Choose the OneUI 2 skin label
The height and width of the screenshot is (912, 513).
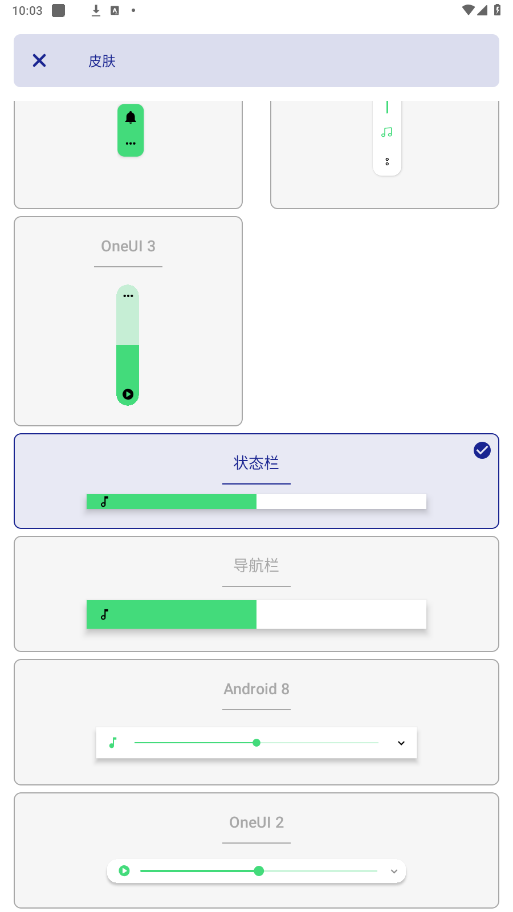256,822
